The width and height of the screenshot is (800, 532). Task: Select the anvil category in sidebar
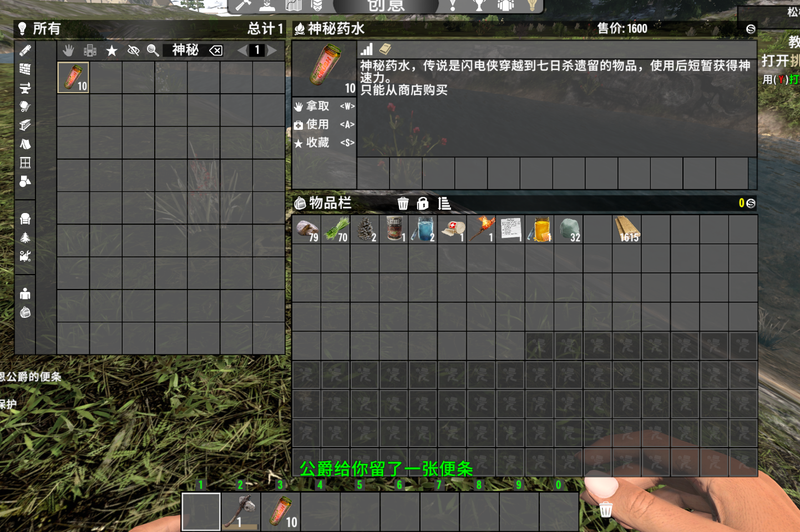[25, 88]
